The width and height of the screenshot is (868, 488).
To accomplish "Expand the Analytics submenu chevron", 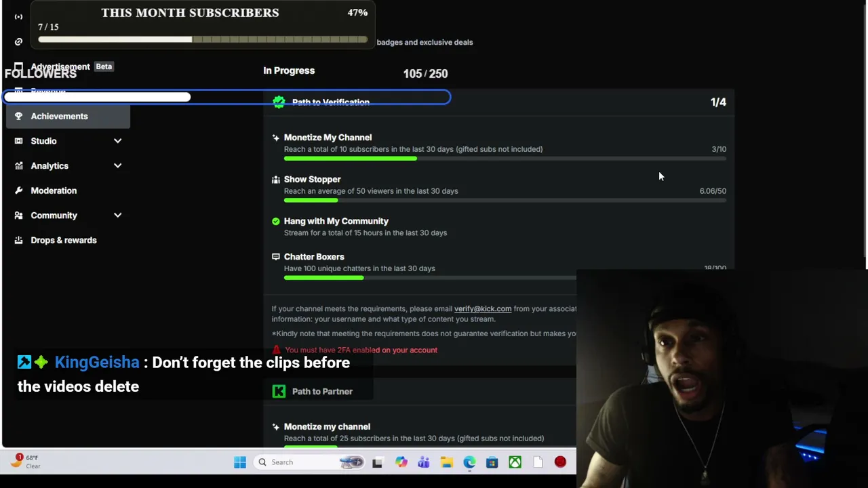I will pyautogui.click(x=117, y=165).
